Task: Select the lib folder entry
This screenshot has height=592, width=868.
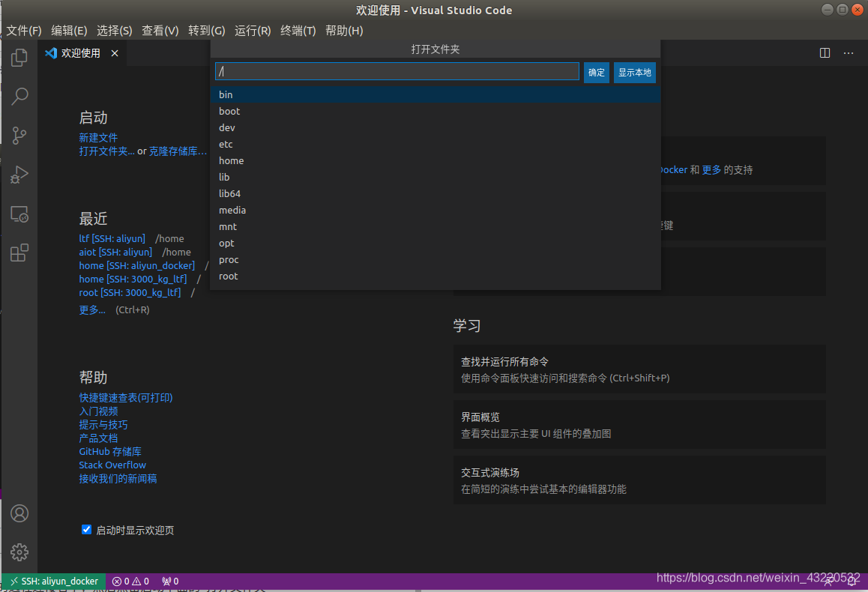Action: (x=435, y=177)
